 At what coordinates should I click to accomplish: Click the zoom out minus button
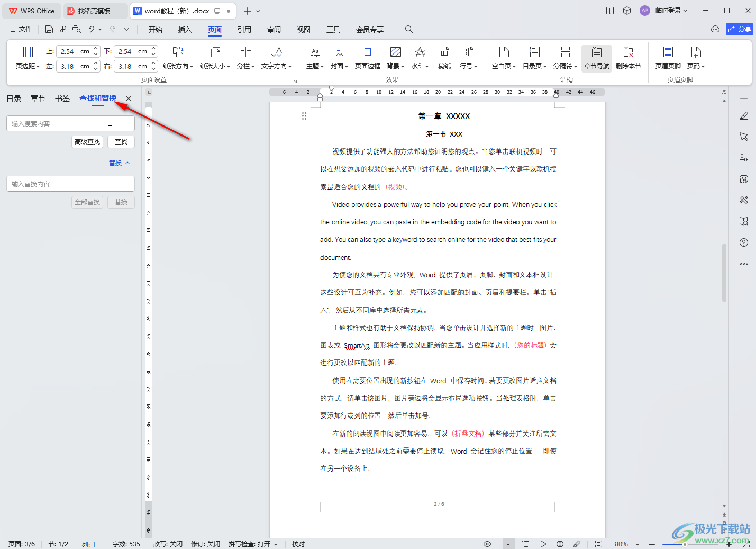(652, 544)
